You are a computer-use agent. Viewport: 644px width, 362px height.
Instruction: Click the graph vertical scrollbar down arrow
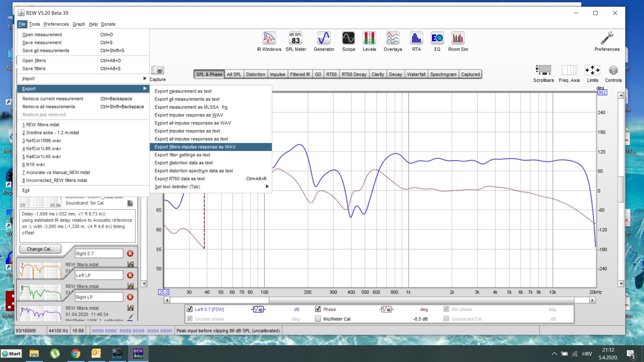pos(621,284)
